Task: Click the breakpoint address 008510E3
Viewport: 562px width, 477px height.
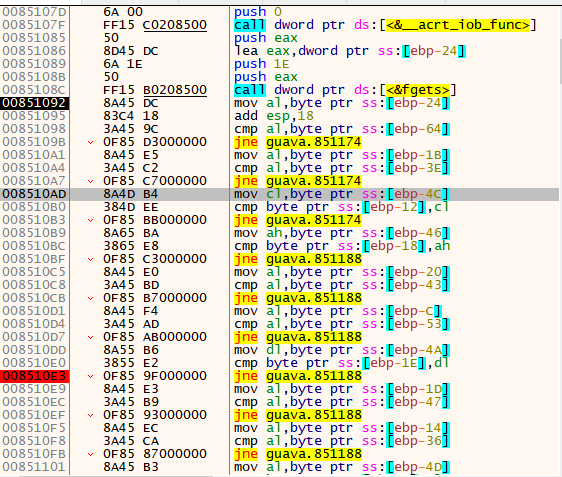Action: click(34, 376)
